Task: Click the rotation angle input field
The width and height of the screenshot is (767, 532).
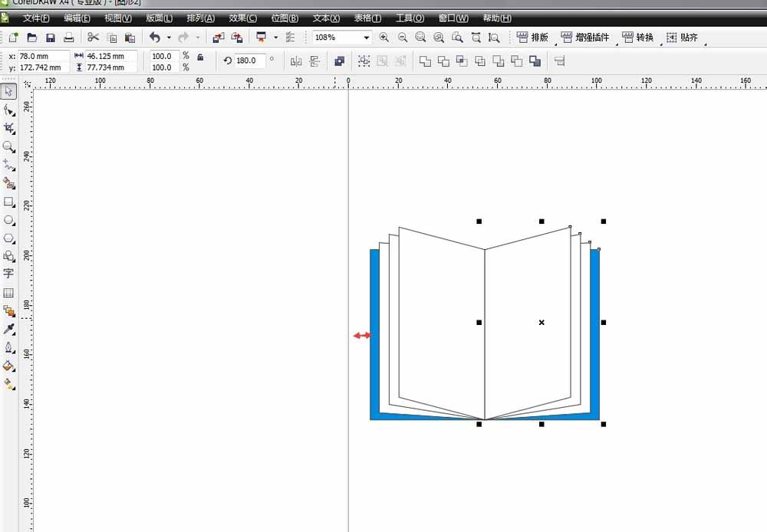Action: [x=250, y=61]
